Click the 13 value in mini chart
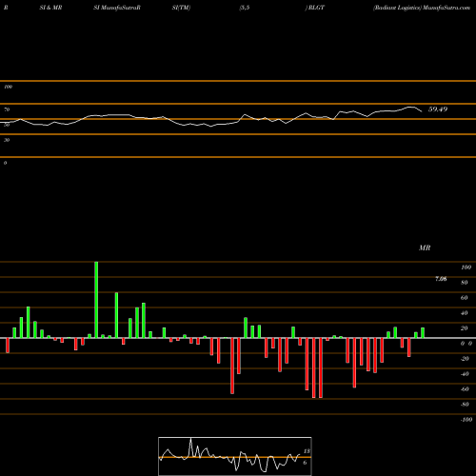This screenshot has width=476, height=476. point(307,451)
